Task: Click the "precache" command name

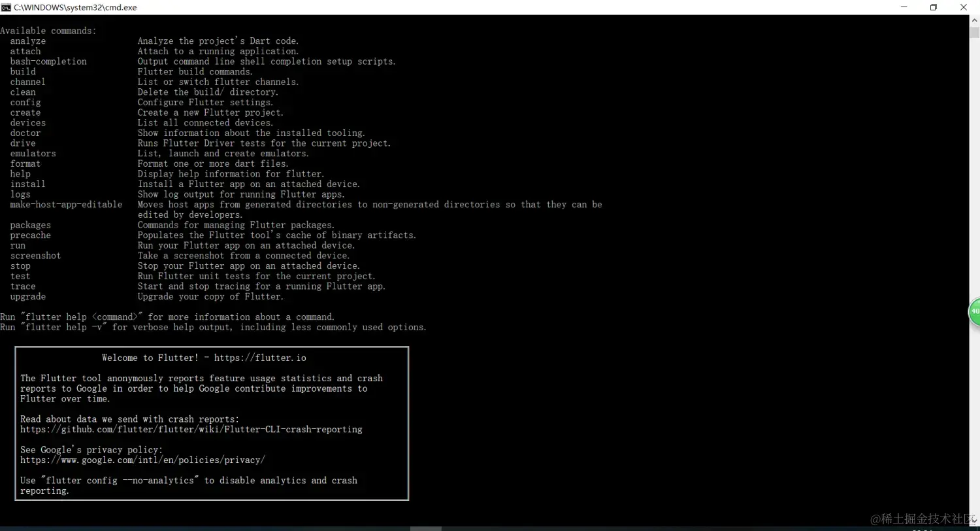Action: (31, 235)
